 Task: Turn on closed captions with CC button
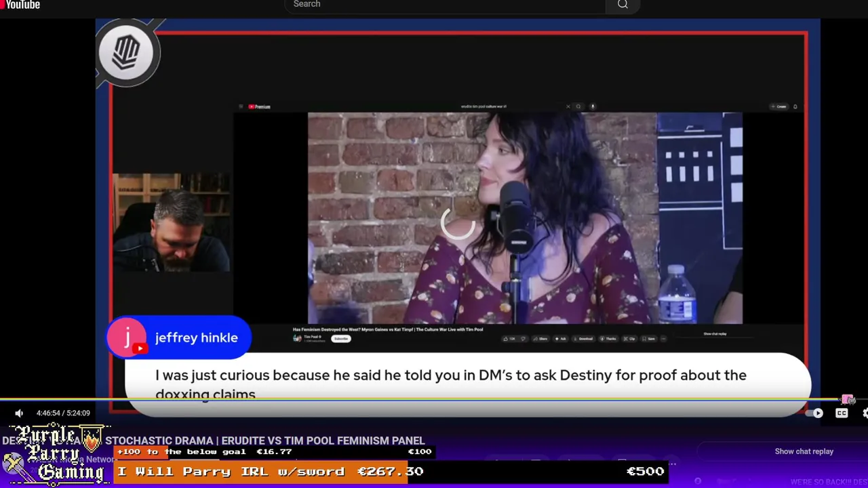pos(842,413)
